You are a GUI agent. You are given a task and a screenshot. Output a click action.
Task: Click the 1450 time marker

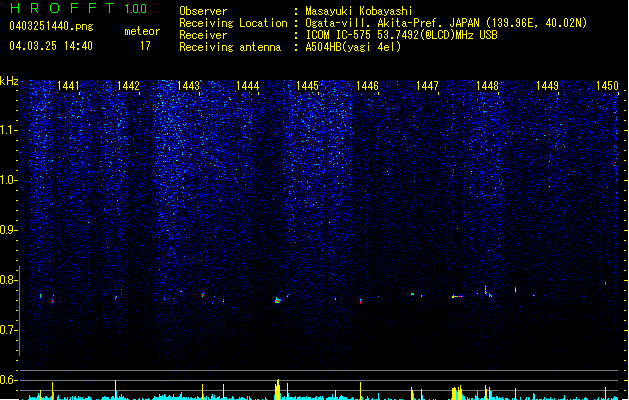click(607, 86)
